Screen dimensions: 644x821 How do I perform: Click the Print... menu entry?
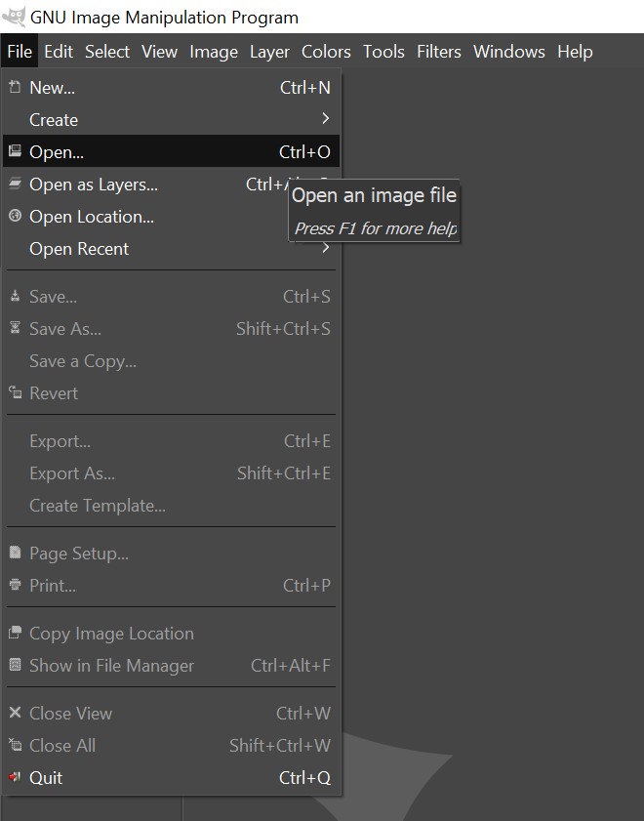171,585
